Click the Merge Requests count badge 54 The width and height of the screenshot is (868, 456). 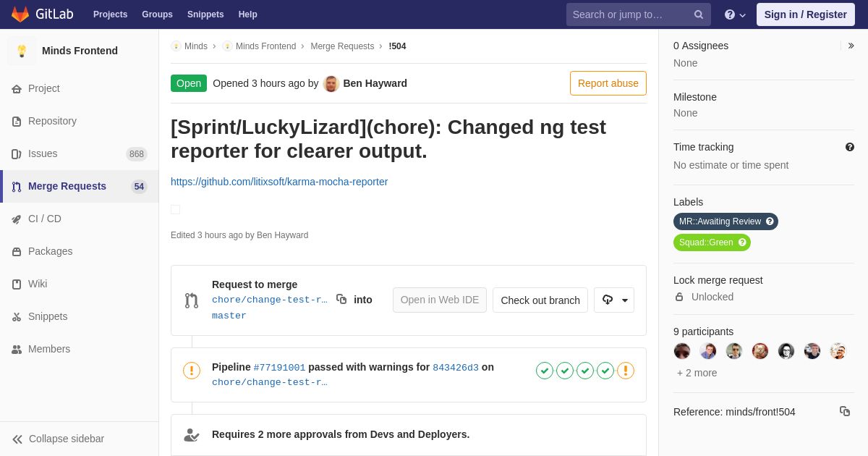click(x=139, y=186)
